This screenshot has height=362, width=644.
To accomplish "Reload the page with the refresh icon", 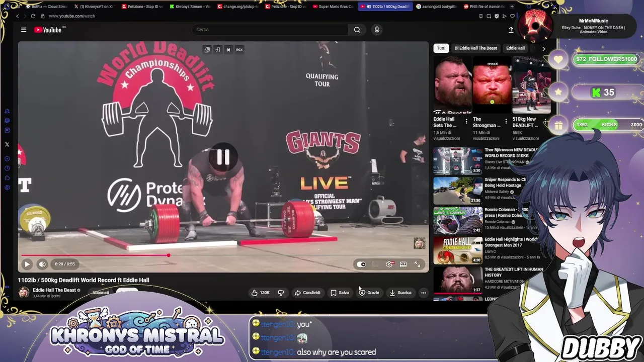I will pos(33,16).
